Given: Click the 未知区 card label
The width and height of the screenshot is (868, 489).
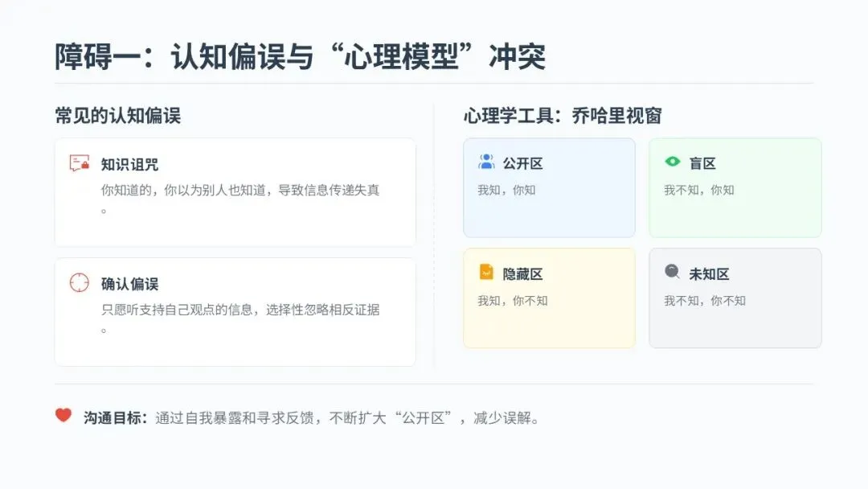Looking at the screenshot, I should point(709,274).
